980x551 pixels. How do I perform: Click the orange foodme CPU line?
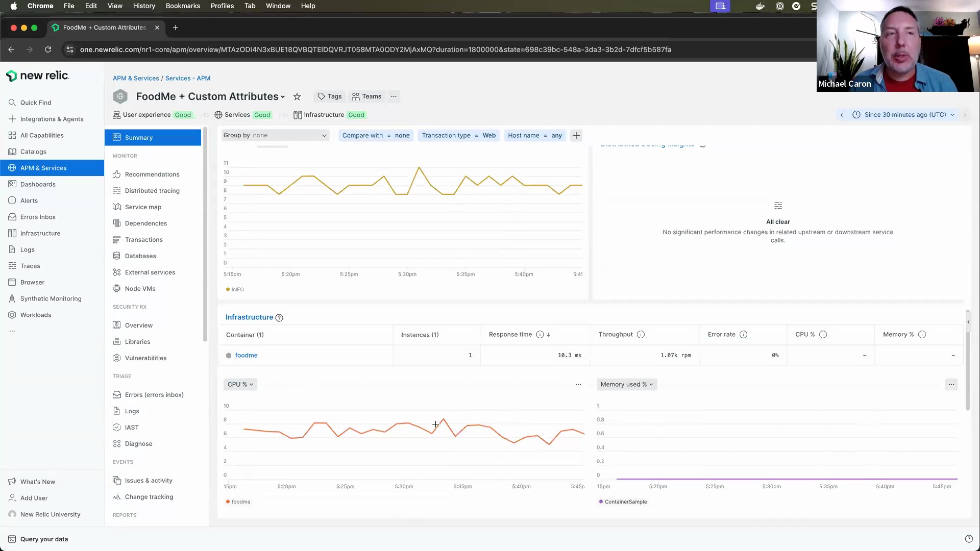pyautogui.click(x=320, y=423)
